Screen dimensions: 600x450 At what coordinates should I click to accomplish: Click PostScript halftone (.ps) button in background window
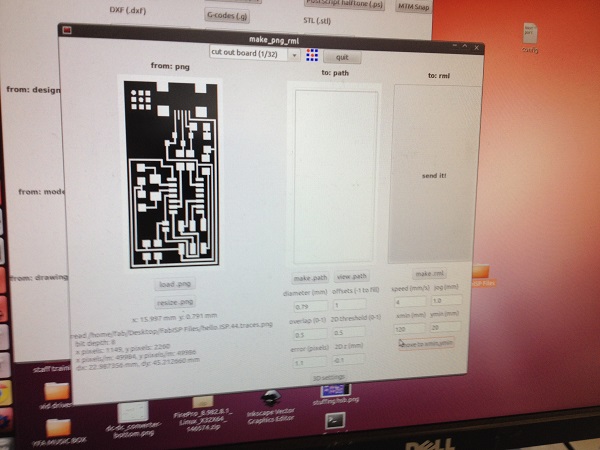coord(344,4)
